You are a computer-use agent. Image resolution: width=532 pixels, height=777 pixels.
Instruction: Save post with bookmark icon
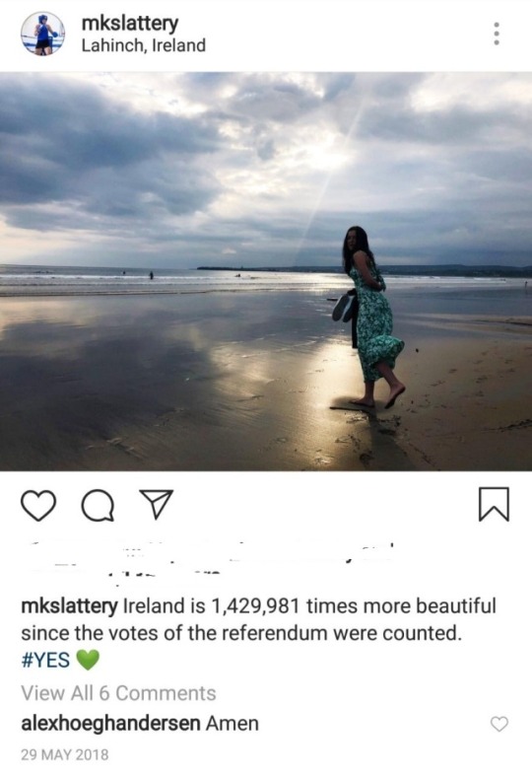pyautogui.click(x=494, y=505)
